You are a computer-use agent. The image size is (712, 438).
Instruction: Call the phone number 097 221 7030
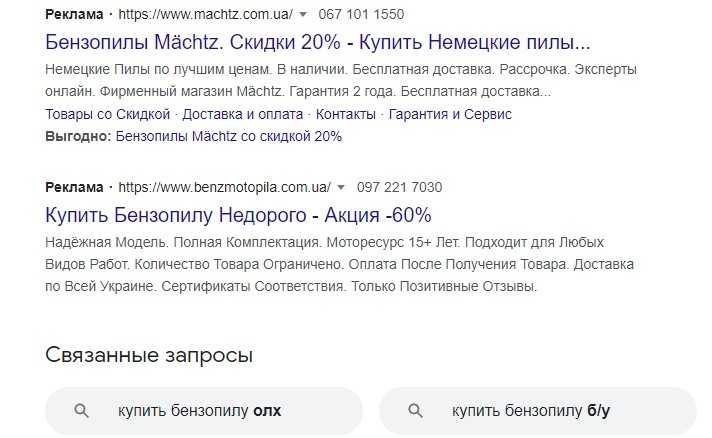399,187
